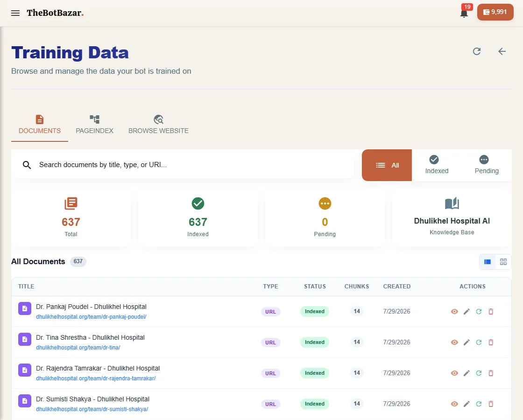Click the Title column header

[26, 287]
